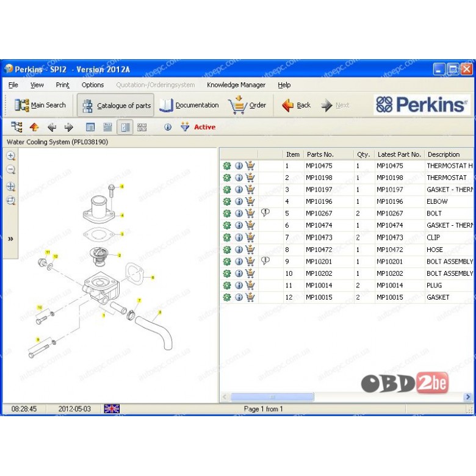Click the Description column header
This screenshot has width=476, height=476.
pyautogui.click(x=449, y=154)
